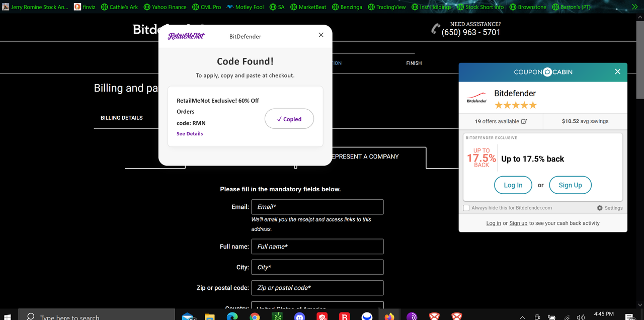The width and height of the screenshot is (644, 320).
Task: Click the Wi-Fi network tray icon
Action: pyautogui.click(x=567, y=317)
